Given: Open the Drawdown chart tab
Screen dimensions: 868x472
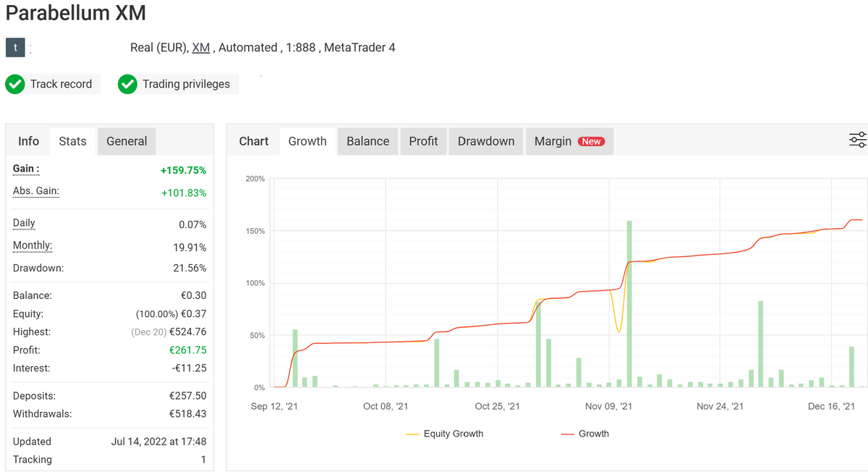Looking at the screenshot, I should click(x=486, y=141).
